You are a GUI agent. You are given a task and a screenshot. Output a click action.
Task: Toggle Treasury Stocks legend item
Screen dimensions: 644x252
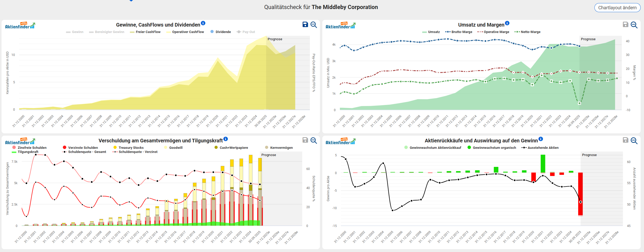coord(131,148)
